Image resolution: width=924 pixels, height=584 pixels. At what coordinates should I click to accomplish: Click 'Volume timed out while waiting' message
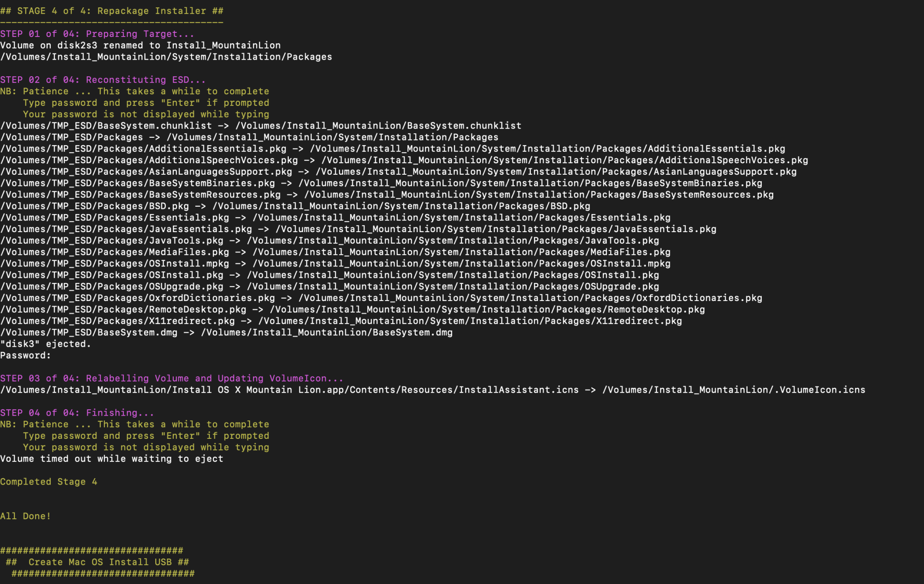[111, 459]
